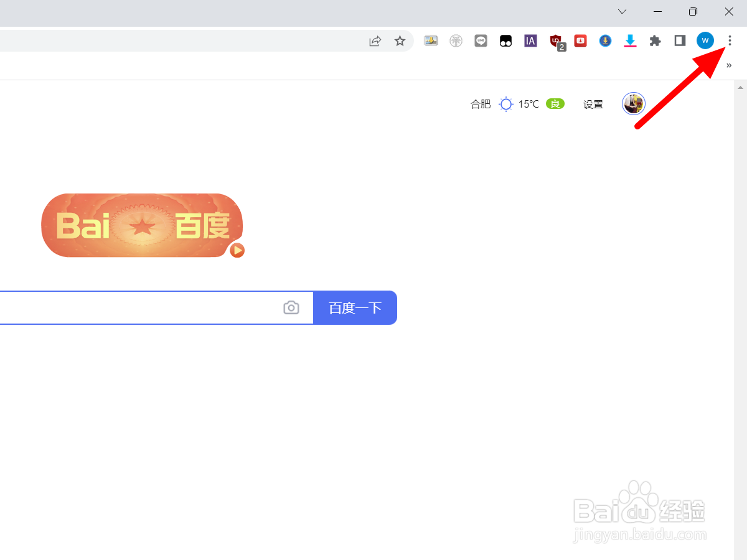Screen dimensions: 747x560
Task: Click the 15℃ temperature text
Action: tap(529, 104)
